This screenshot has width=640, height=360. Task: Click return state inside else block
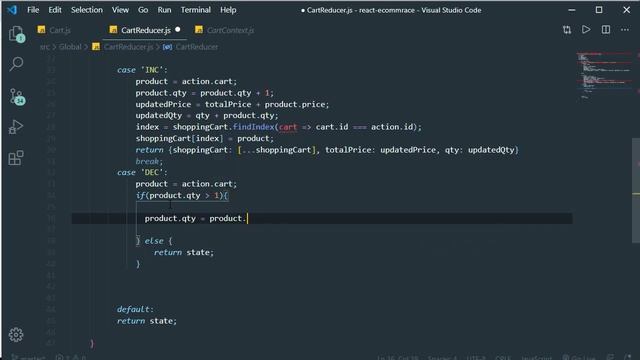[x=184, y=252]
